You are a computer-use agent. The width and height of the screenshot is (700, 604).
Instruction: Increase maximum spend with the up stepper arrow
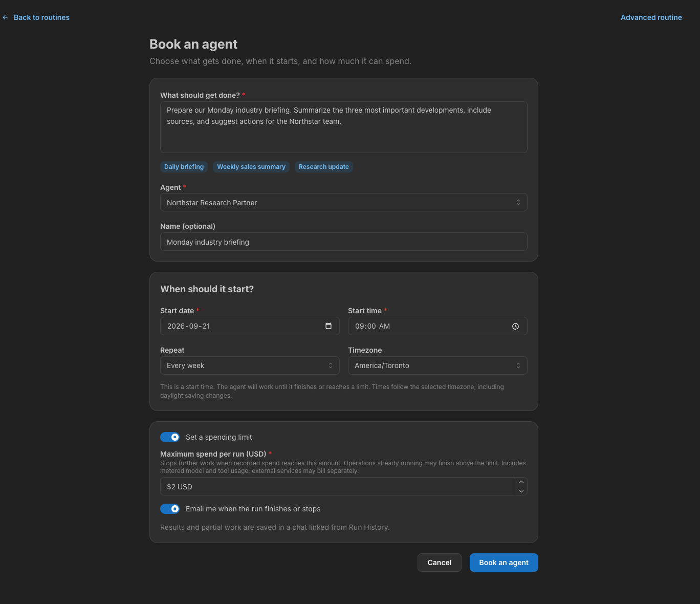(x=521, y=482)
